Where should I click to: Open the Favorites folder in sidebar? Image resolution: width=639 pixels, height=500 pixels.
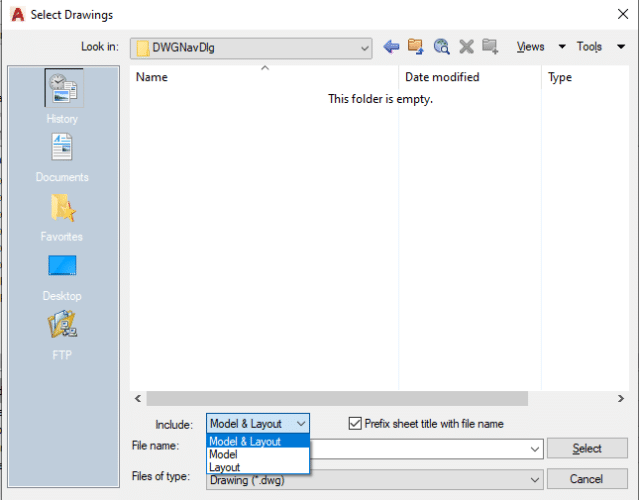coord(62,218)
